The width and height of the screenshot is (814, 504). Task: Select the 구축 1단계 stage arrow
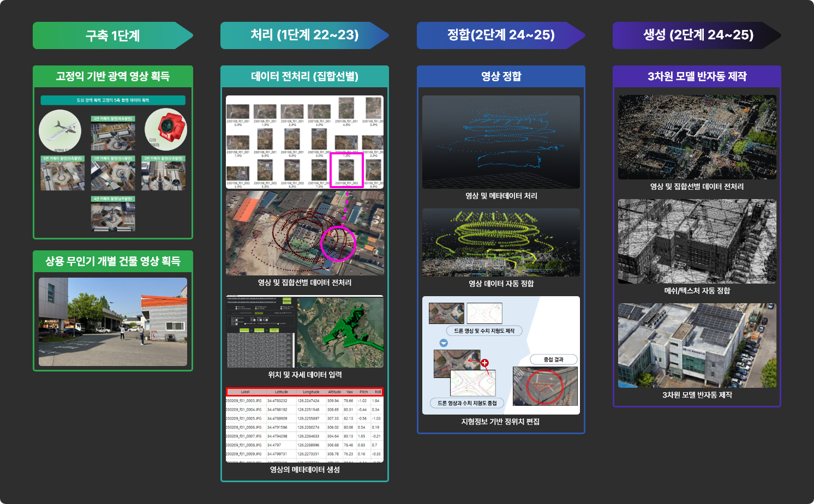click(112, 35)
